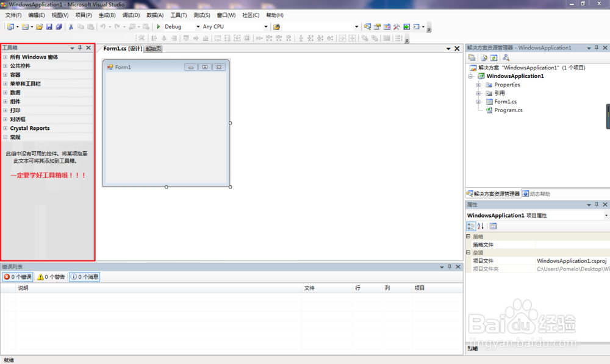Click the Find in Files icon
Image resolution: width=610 pixels, height=364 pixels.
[276, 27]
